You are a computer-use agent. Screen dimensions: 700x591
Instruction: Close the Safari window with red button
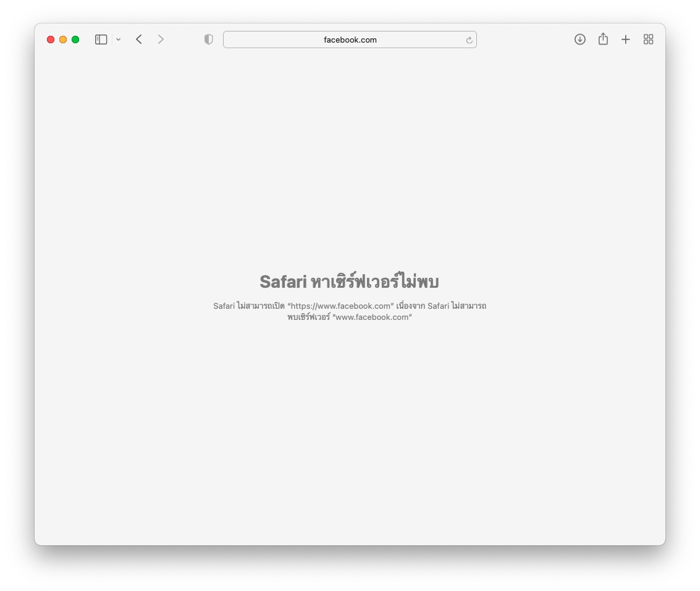coord(51,40)
